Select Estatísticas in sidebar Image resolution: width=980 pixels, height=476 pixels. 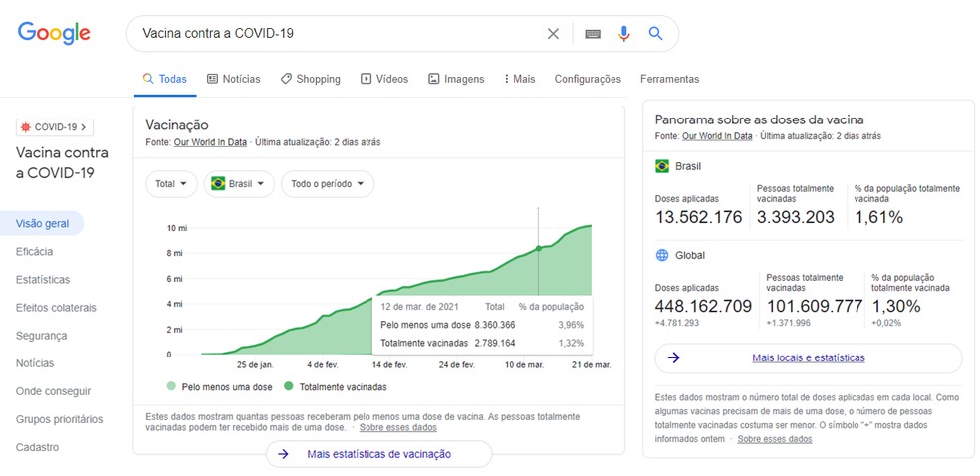click(43, 279)
